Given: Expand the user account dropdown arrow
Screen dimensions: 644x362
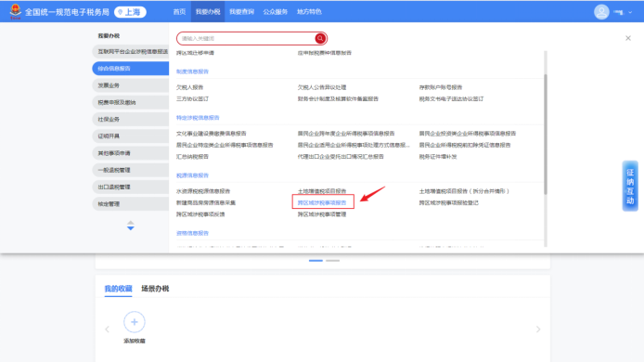Looking at the screenshot, I should pos(630,12).
